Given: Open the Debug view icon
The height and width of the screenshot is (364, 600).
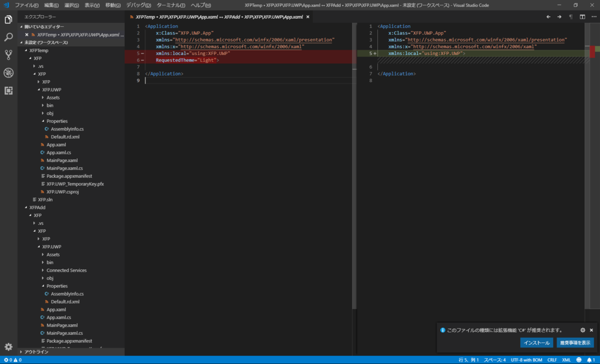Looking at the screenshot, I should pos(8,73).
